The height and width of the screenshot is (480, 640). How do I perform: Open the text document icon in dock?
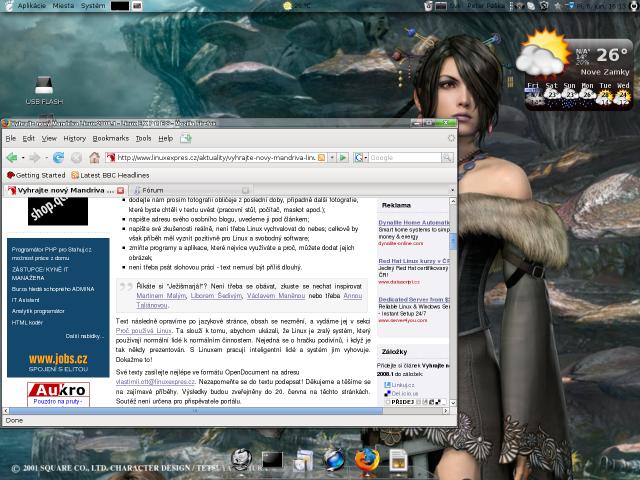pyautogui.click(x=398, y=461)
